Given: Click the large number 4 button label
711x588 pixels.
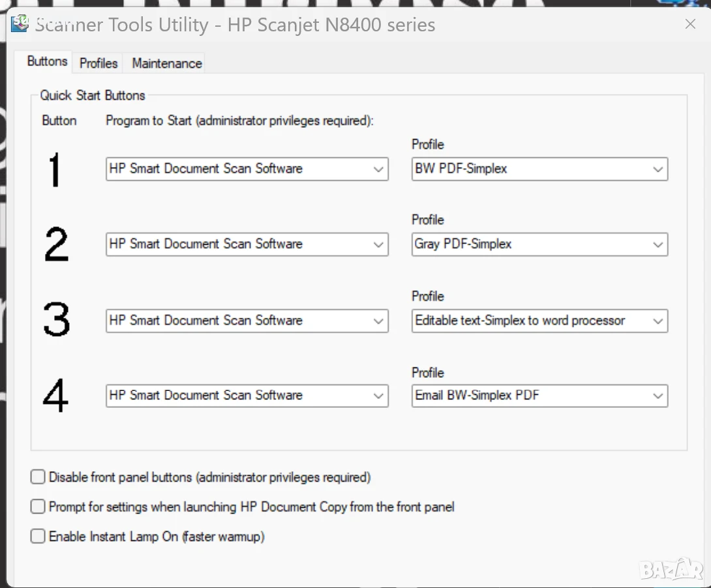Looking at the screenshot, I should (56, 395).
